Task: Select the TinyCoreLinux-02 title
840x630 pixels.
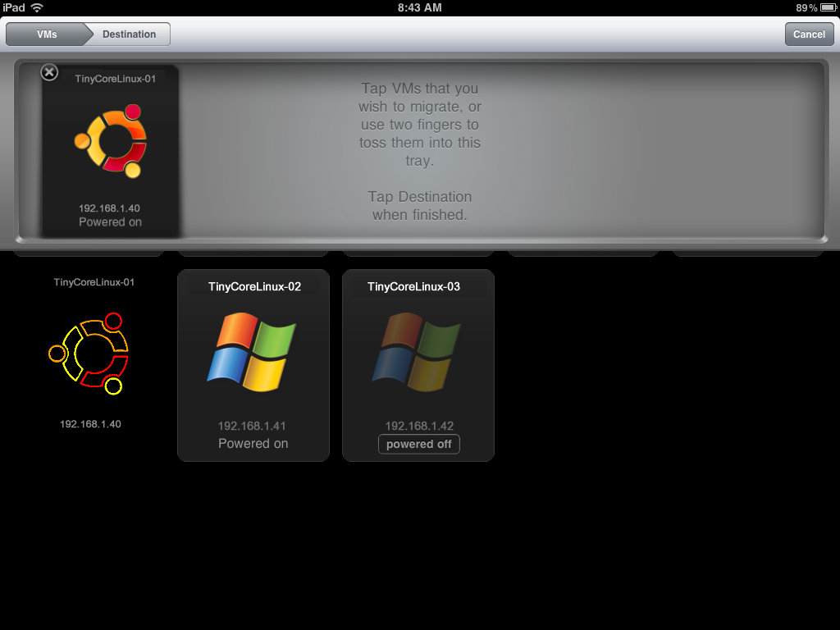Action: (x=254, y=286)
